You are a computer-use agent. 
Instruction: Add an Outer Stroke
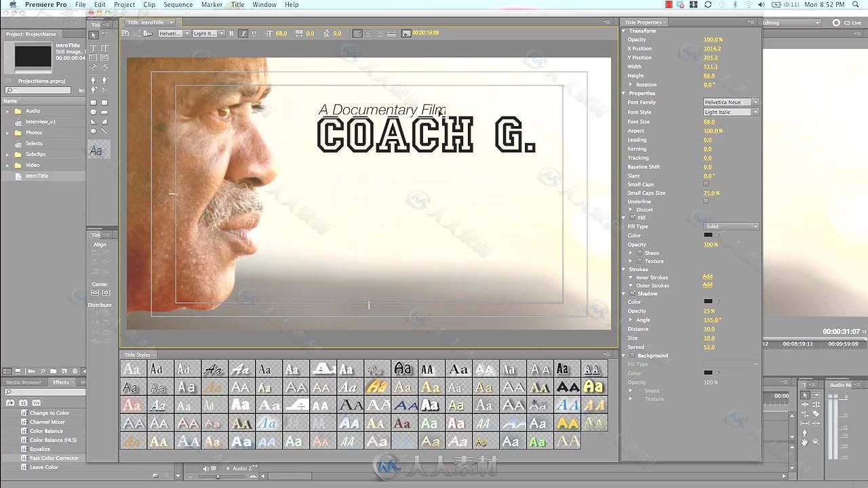point(707,285)
